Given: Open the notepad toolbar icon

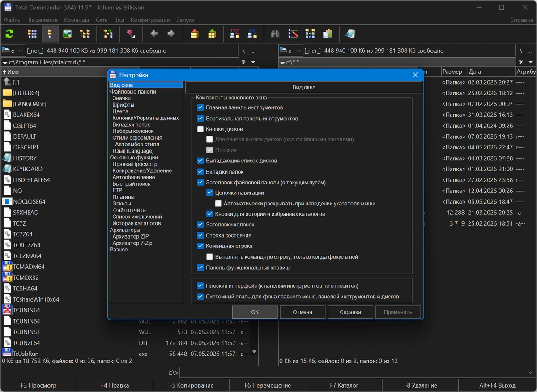Looking at the screenshot, I should coord(350,34).
